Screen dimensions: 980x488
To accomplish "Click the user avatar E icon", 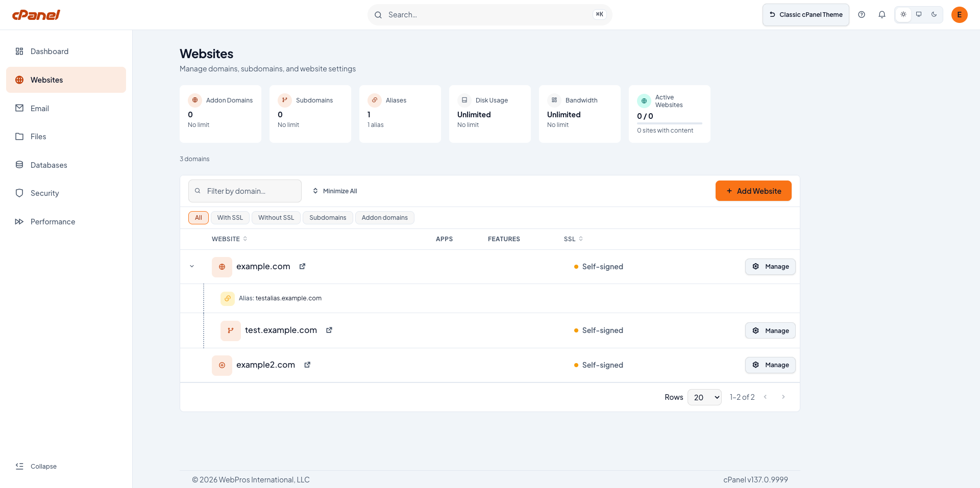I will [x=960, y=15].
